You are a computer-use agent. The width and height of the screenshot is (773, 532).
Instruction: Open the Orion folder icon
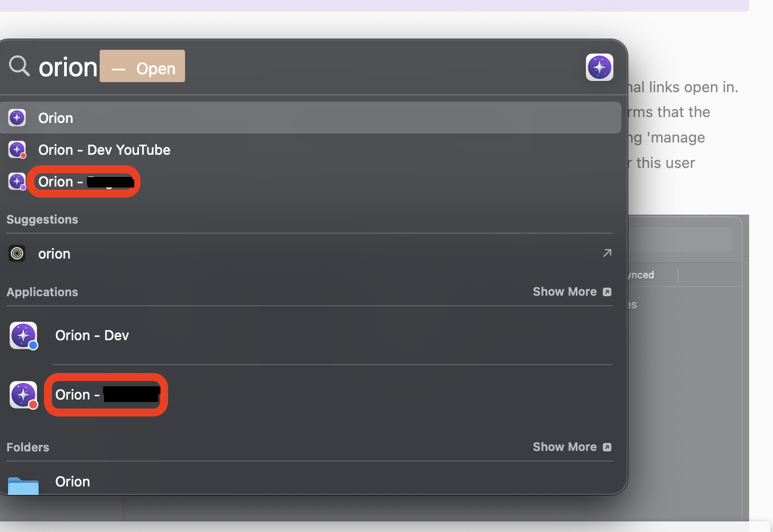pos(23,484)
